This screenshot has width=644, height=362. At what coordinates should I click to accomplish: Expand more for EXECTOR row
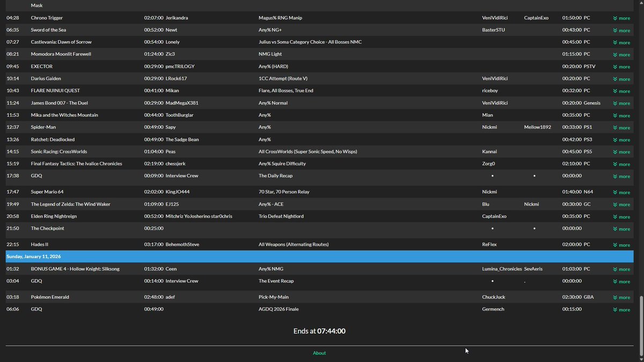[621, 67]
